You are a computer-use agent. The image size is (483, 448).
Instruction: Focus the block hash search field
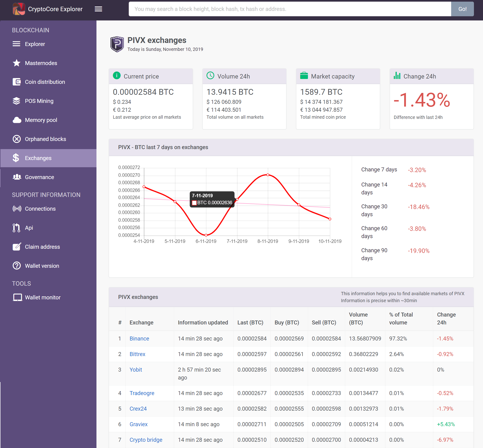click(290, 9)
